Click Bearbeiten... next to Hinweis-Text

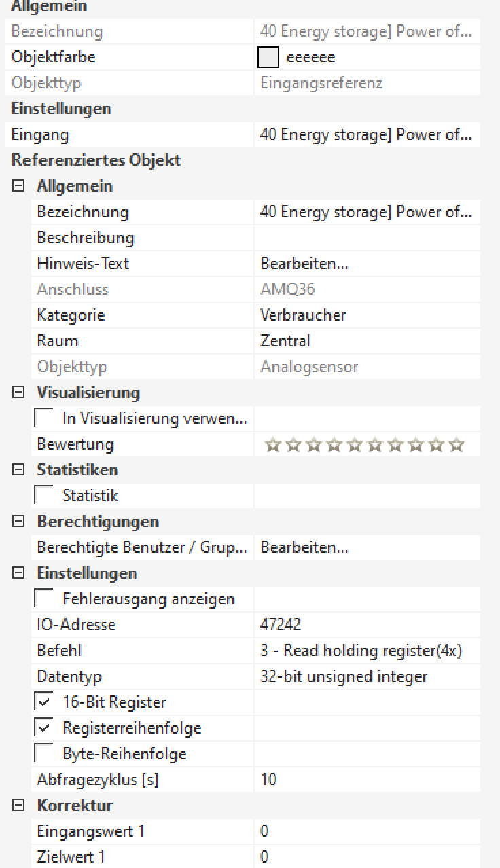304,264
